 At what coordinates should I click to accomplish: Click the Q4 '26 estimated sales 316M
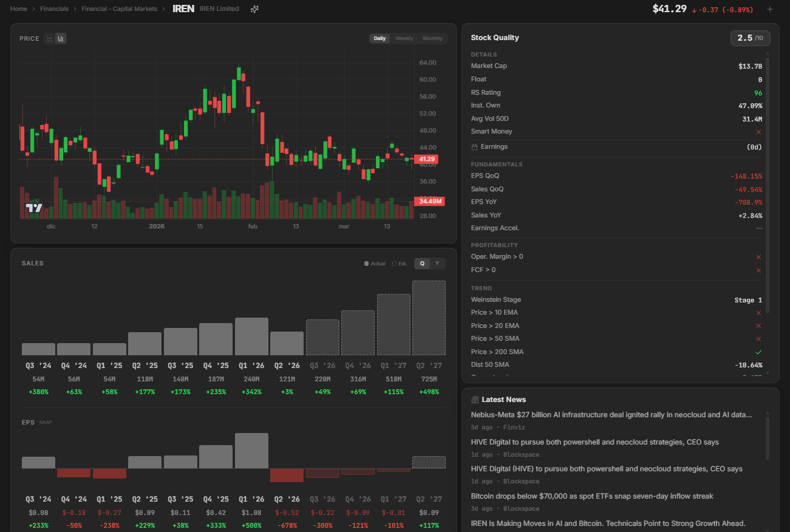click(358, 379)
